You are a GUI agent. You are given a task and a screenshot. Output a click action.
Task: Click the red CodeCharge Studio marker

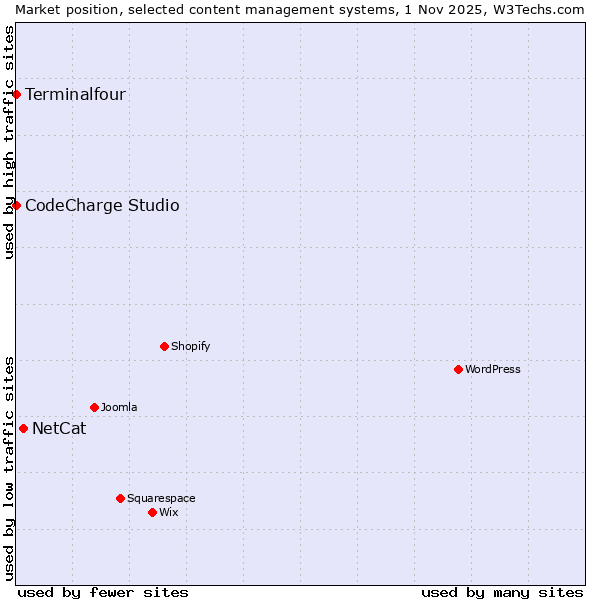click(x=16, y=206)
